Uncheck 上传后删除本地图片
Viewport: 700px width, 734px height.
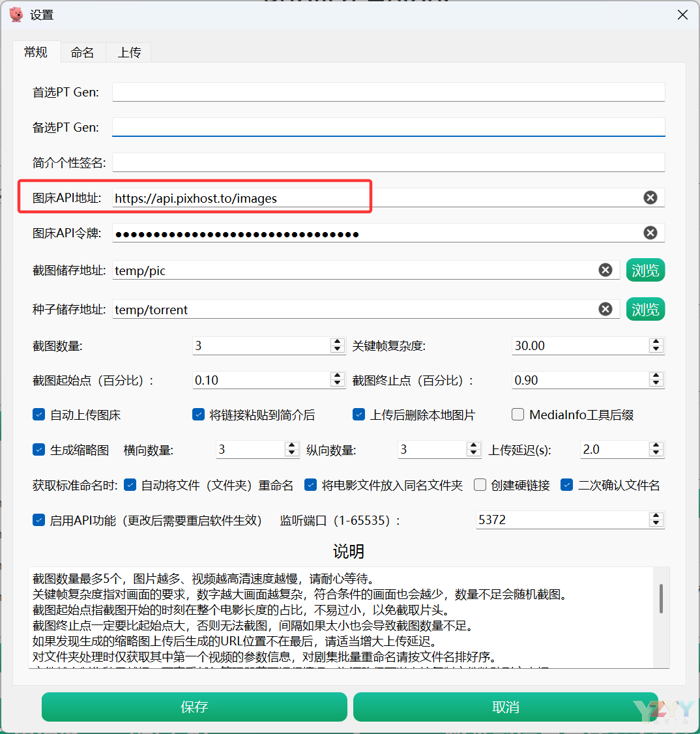359,415
